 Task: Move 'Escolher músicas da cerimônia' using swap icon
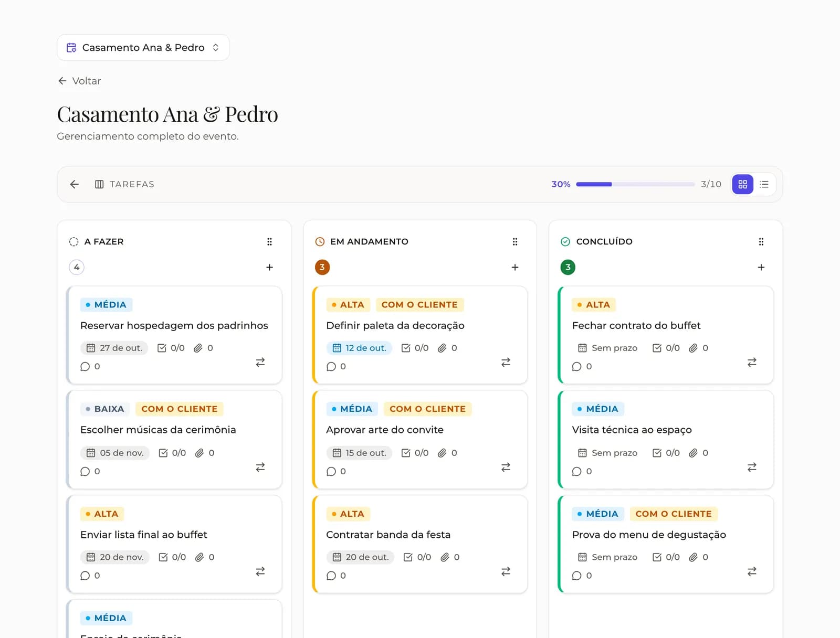[x=260, y=467]
